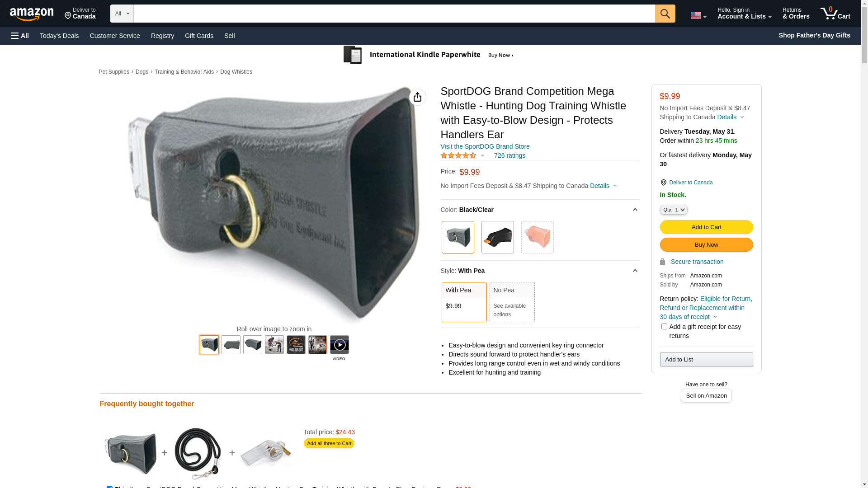Select the With Pea style option

coord(464,302)
